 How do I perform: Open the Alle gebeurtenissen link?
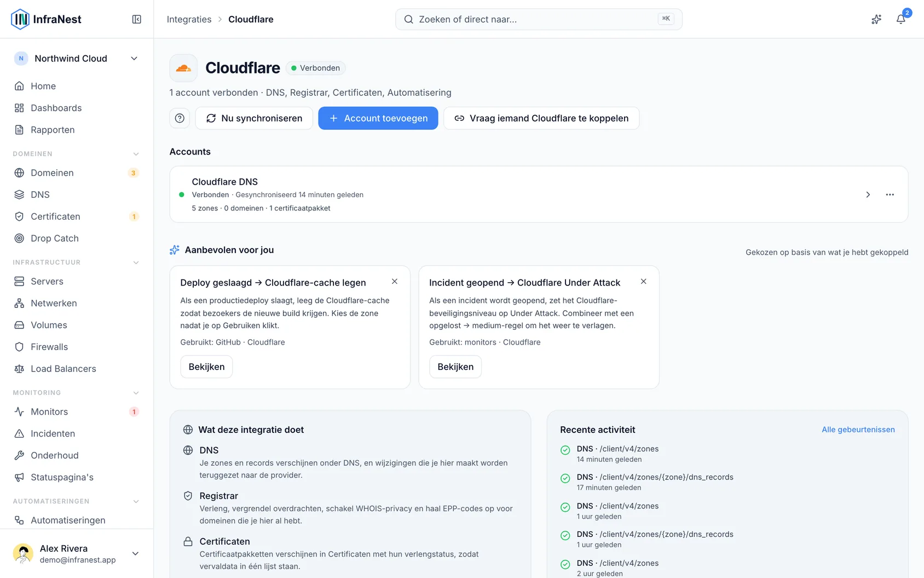[x=858, y=430]
